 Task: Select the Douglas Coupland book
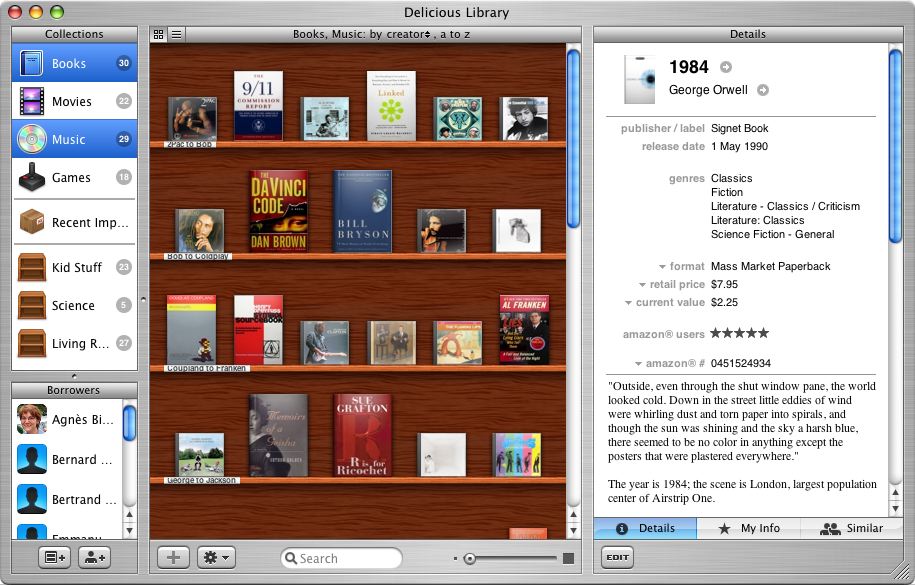(x=191, y=330)
